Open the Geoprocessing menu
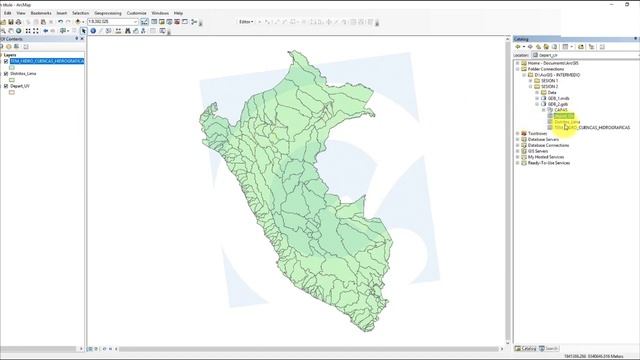 [108, 13]
